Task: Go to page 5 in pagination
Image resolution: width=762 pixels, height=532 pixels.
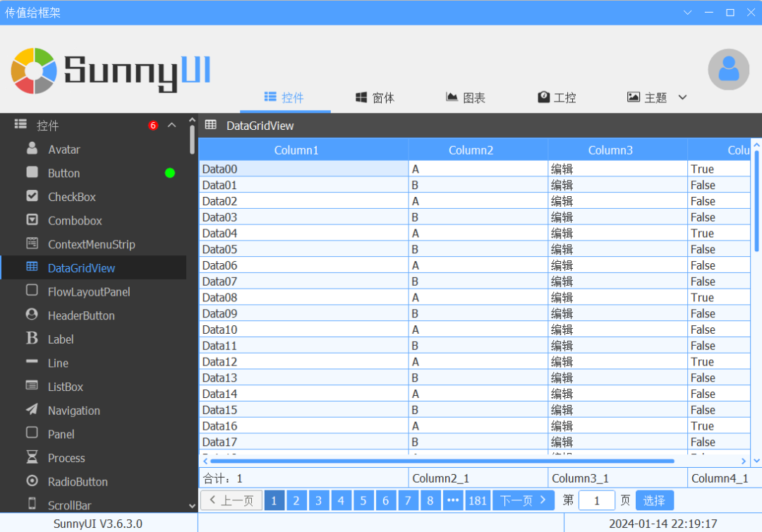Action: coord(363,500)
